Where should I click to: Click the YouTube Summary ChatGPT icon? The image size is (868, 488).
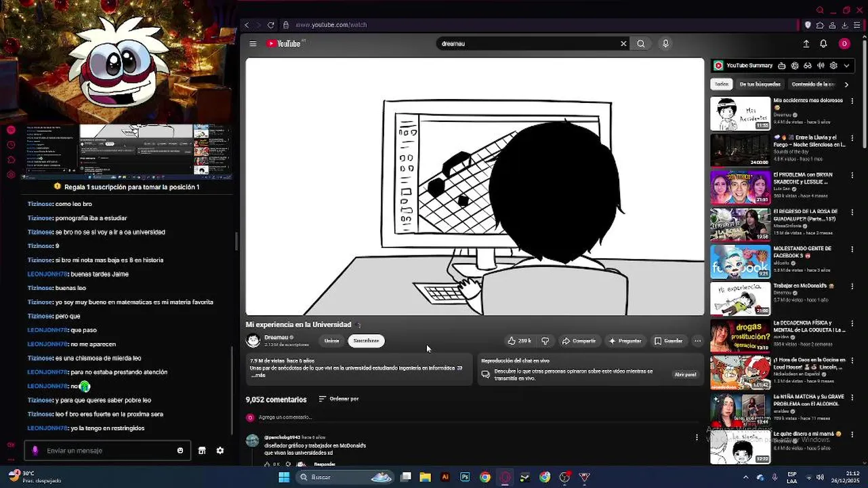click(795, 66)
